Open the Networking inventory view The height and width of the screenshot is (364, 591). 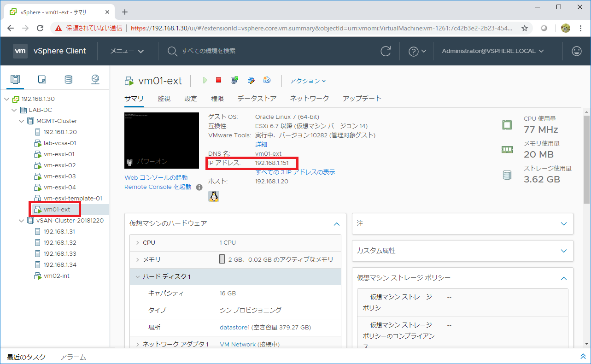(95, 79)
